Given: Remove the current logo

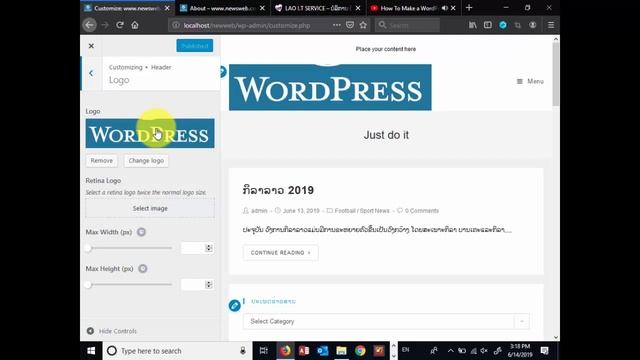Looking at the screenshot, I should click(102, 160).
